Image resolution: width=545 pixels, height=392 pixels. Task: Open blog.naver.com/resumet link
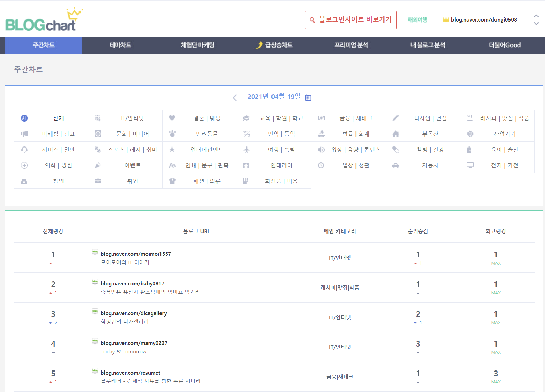click(130, 373)
